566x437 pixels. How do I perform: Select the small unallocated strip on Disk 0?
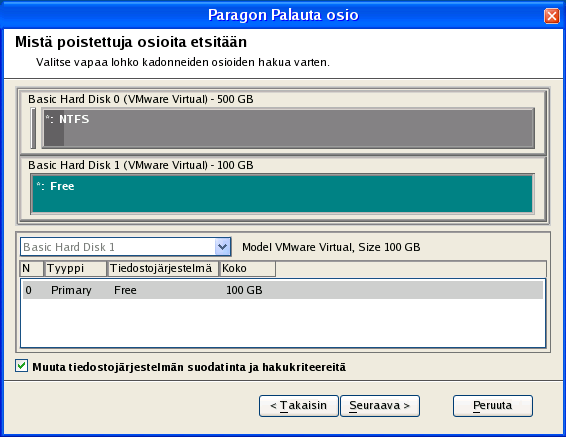pyautogui.click(x=33, y=128)
